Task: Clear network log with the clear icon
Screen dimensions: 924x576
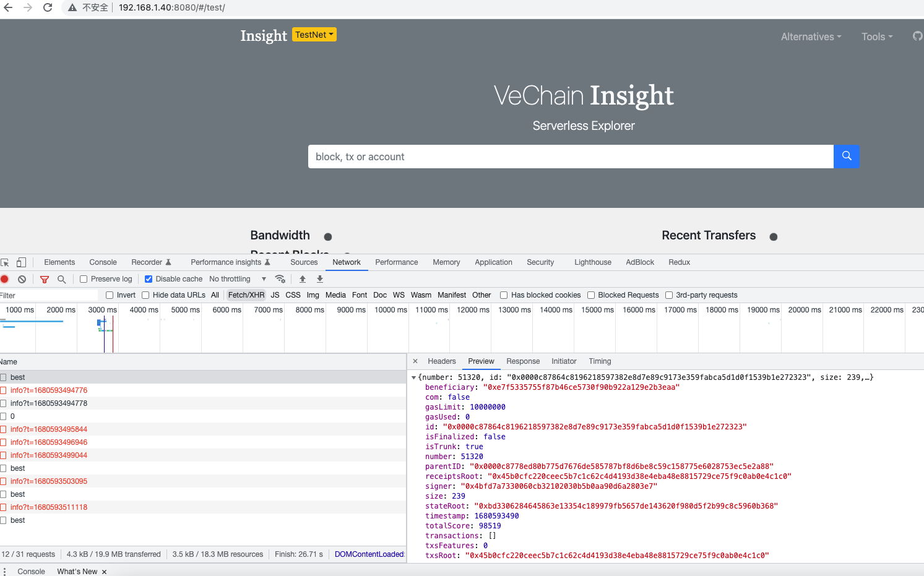Action: 22,279
